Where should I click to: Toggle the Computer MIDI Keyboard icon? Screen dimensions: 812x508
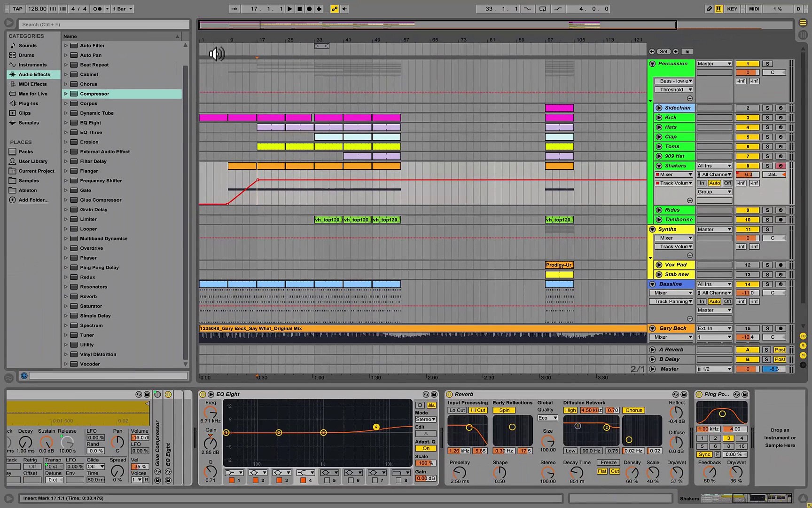click(718, 9)
